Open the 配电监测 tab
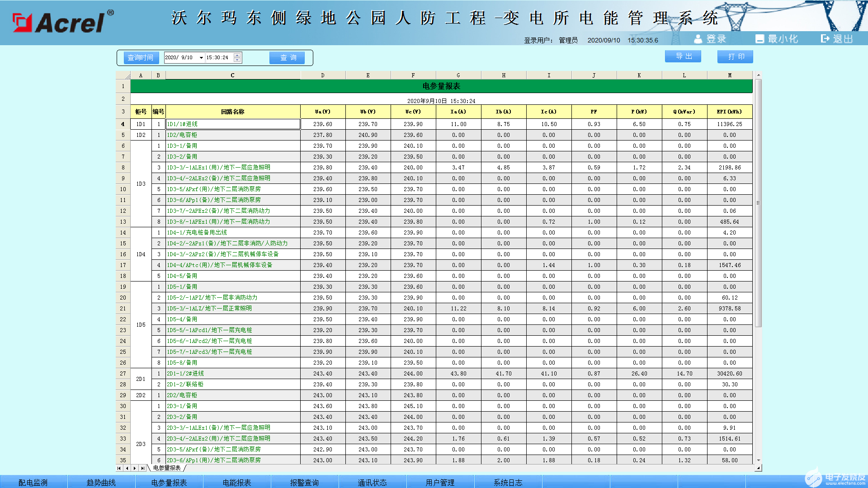The image size is (868, 488). pyautogui.click(x=33, y=482)
